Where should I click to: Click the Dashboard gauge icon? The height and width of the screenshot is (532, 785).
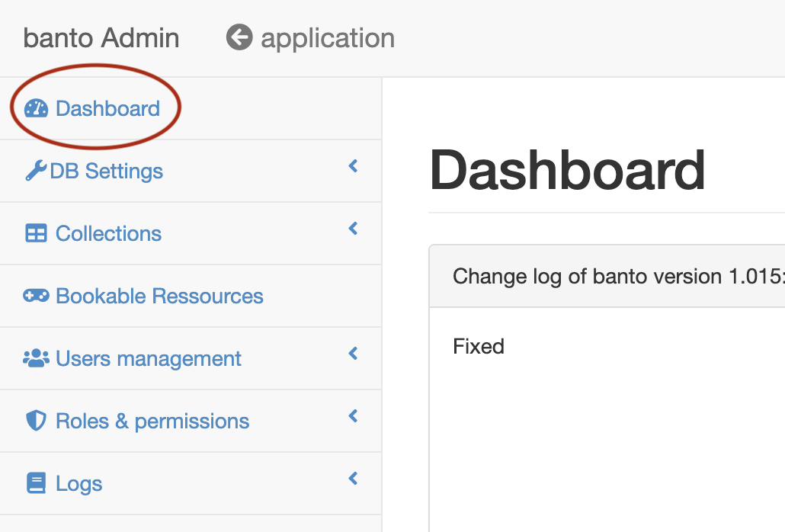(x=37, y=108)
